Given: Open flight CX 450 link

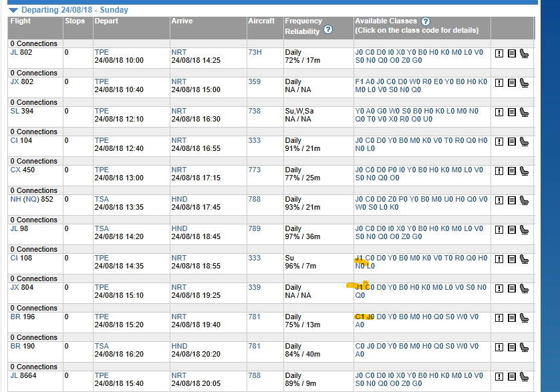Looking at the screenshot, I should 23,170.
